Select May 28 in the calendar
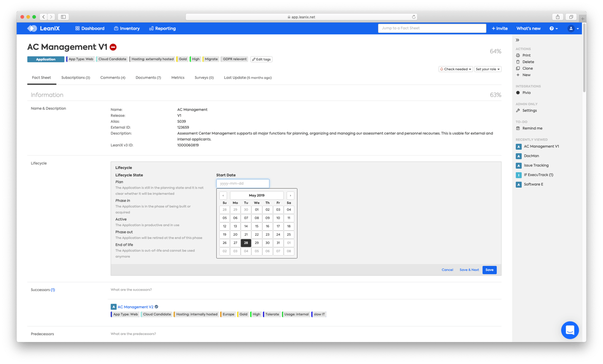Viewport: 603px width, 364px height. (x=246, y=243)
